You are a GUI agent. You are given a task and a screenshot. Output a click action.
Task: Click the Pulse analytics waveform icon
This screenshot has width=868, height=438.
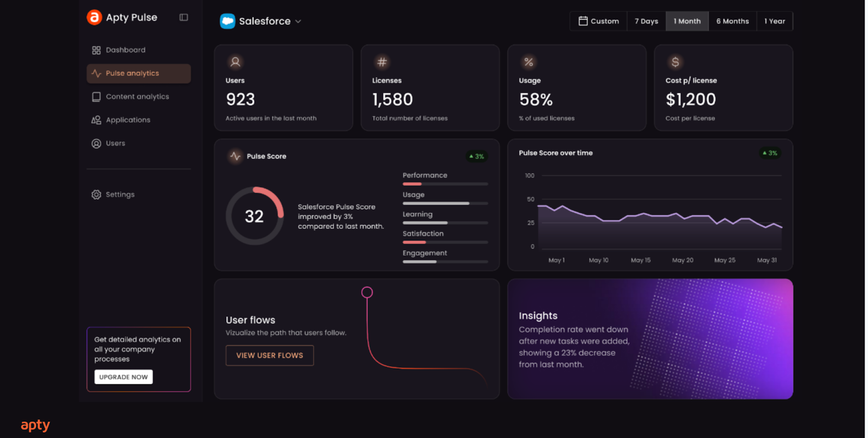[x=97, y=73]
